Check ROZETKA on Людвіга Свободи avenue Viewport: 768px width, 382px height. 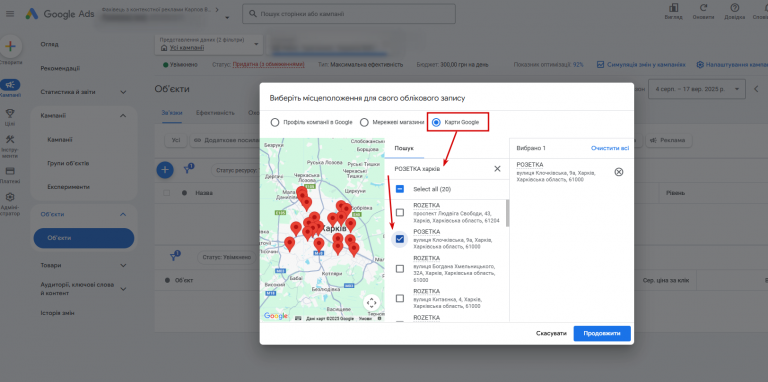coord(400,213)
